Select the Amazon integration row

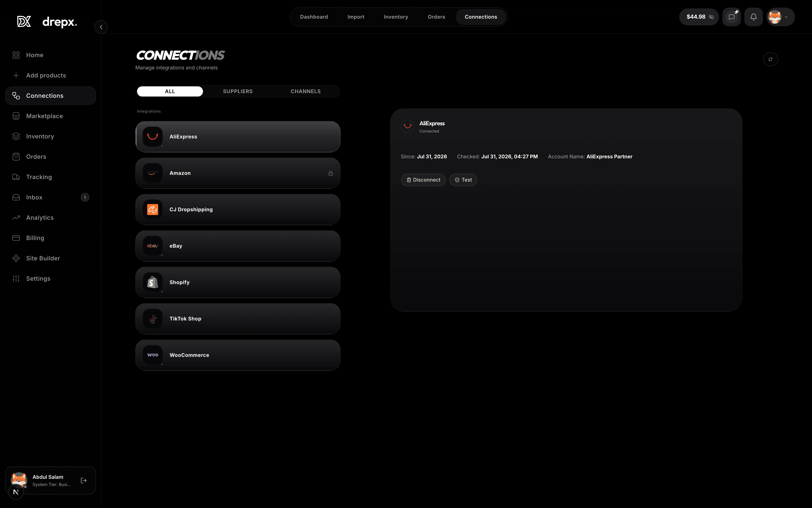(x=237, y=173)
